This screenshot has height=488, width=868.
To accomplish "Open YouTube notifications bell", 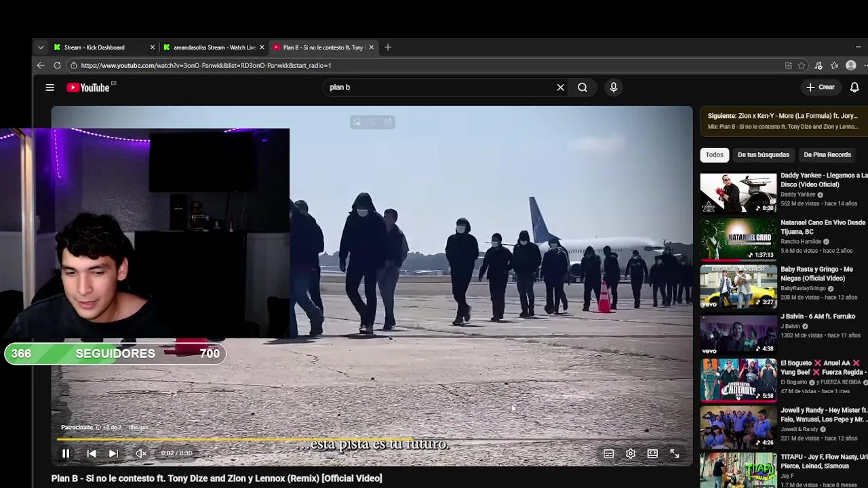I will point(854,87).
